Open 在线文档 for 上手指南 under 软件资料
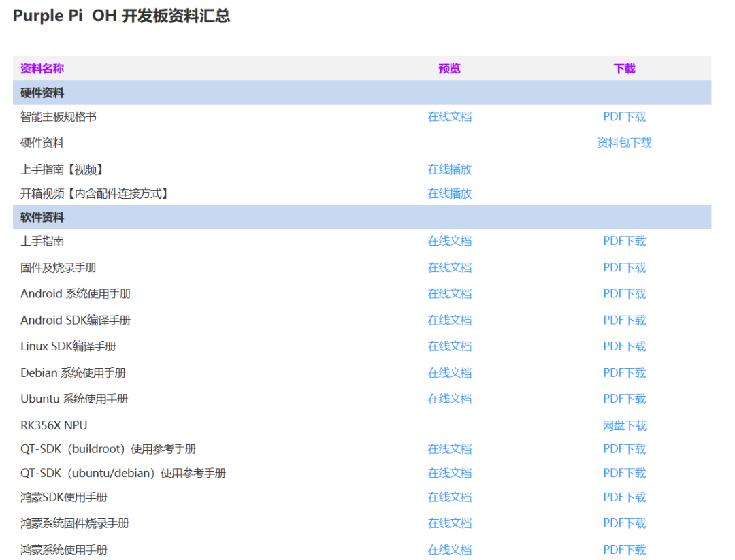This screenshot has width=735, height=560. tap(449, 242)
